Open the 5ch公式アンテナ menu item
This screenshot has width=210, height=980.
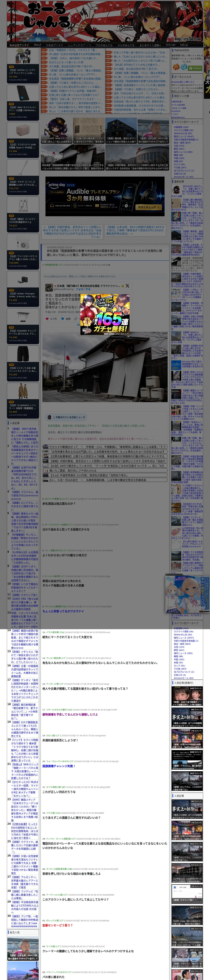pyautogui.click(x=19, y=45)
